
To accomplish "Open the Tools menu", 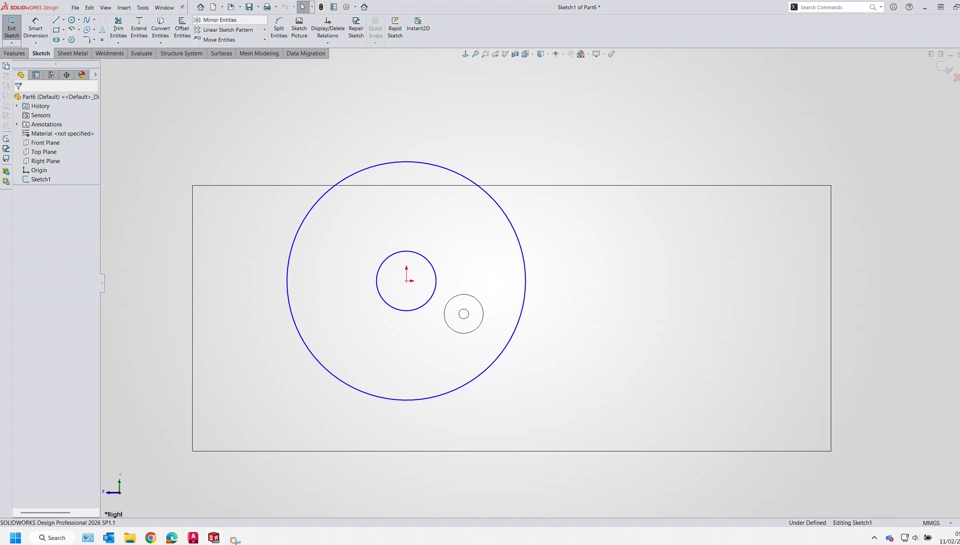I will pos(143,7).
